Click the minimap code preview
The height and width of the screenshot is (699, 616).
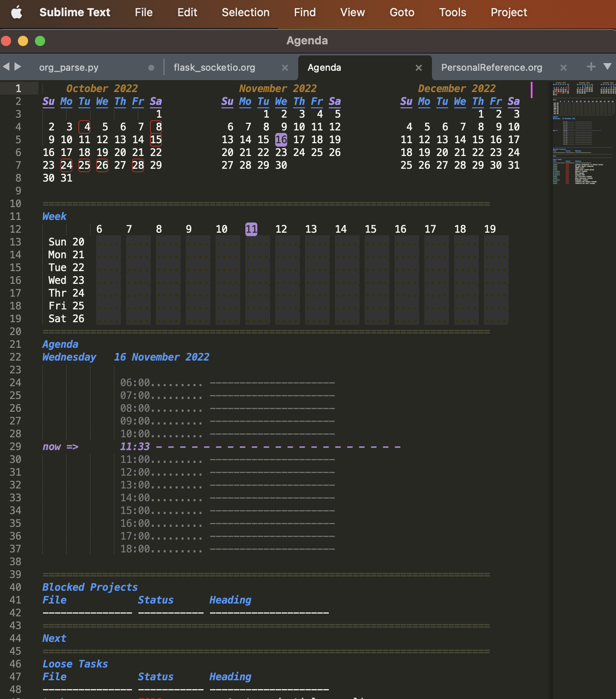point(584,132)
